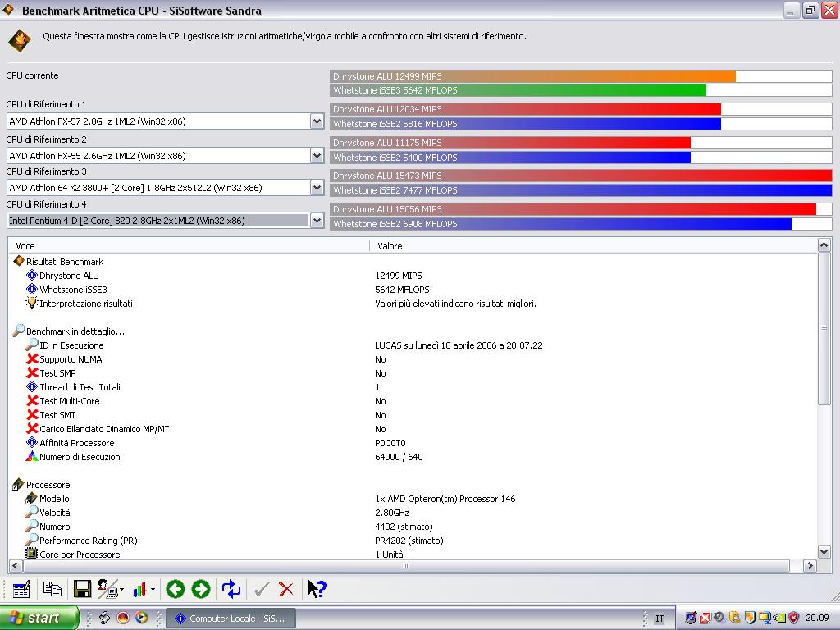Click the user and computer icon in the toolbar
Image resolution: width=840 pixels, height=630 pixels.
point(107,589)
